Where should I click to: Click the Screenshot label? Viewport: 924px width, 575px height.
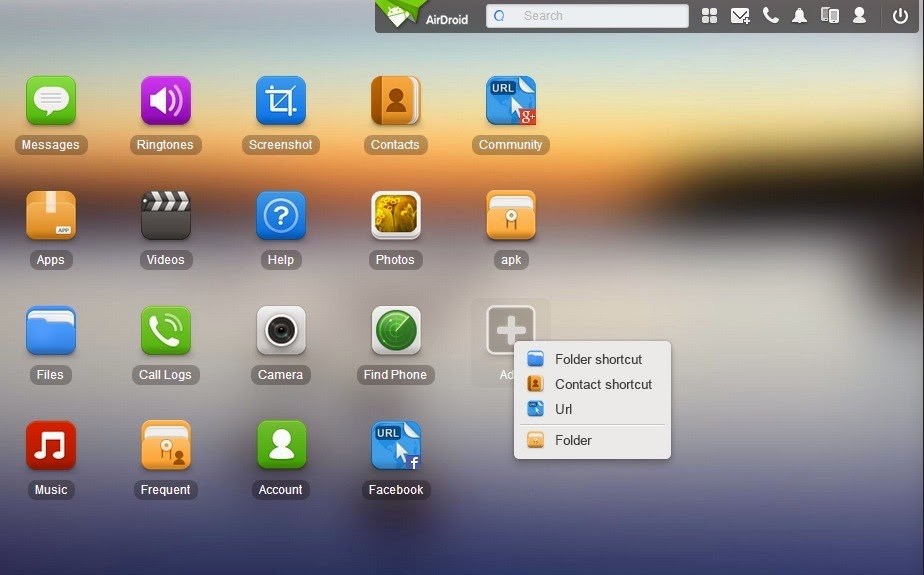(x=280, y=145)
